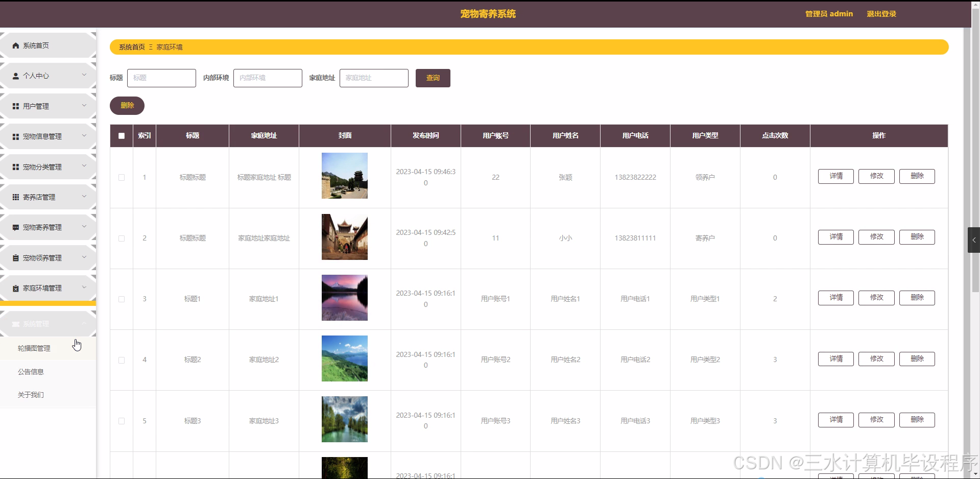Click the grid icon beside 用户管理
980x479 pixels.
(16, 106)
